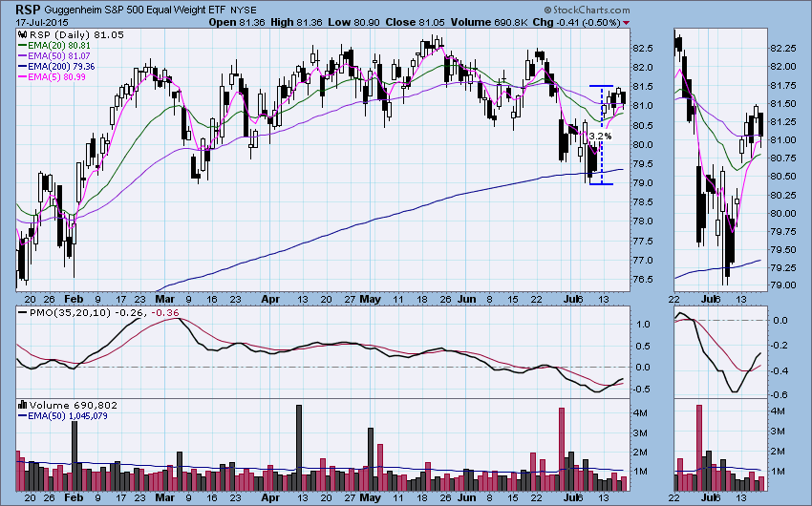812x506 pixels.
Task: Click the tall red bar in the zoomed volume panel
Action: click(x=699, y=448)
